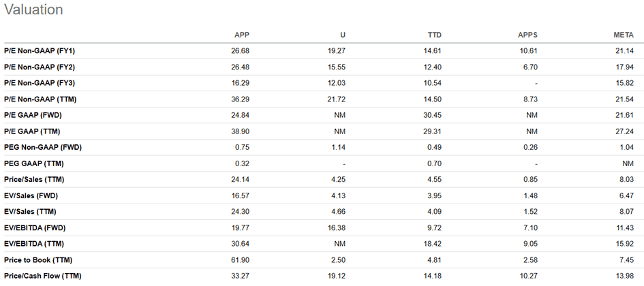Select the P/E Non-GAAP (FY1) row label
The image size is (644, 286).
point(40,52)
